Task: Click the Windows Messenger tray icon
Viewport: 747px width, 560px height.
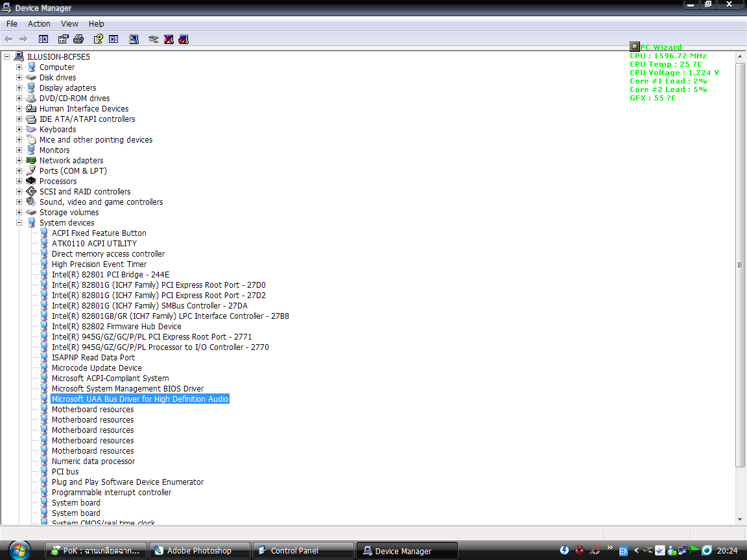Action: (x=672, y=550)
